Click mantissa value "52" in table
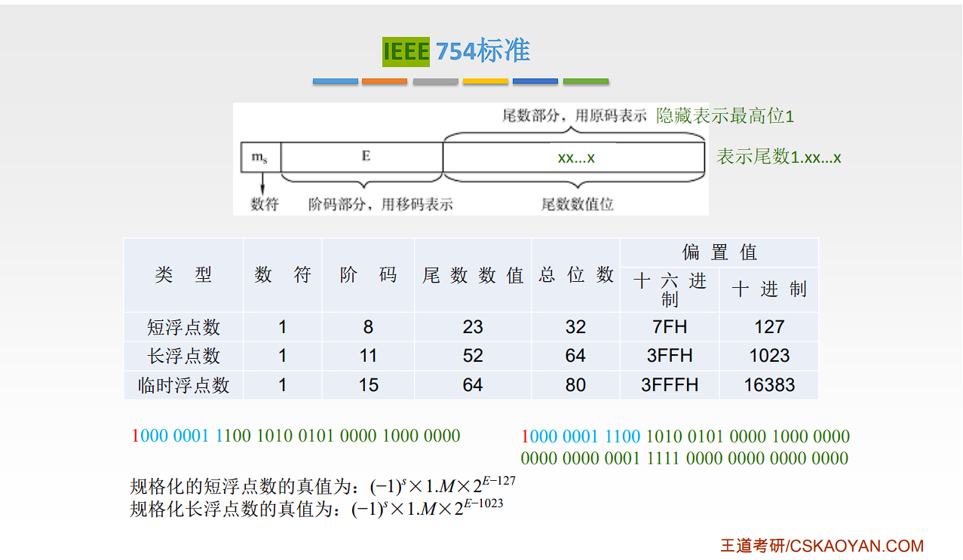 point(473,356)
